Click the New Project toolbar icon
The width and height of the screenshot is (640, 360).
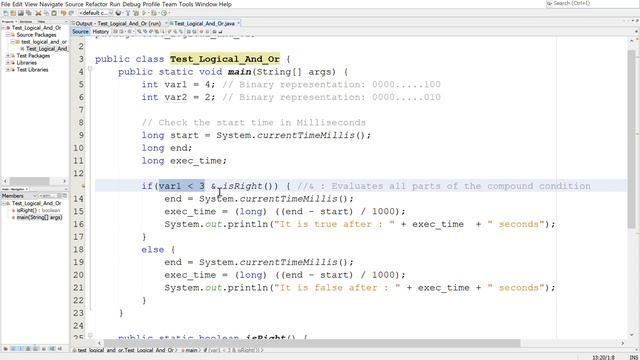click(13, 13)
